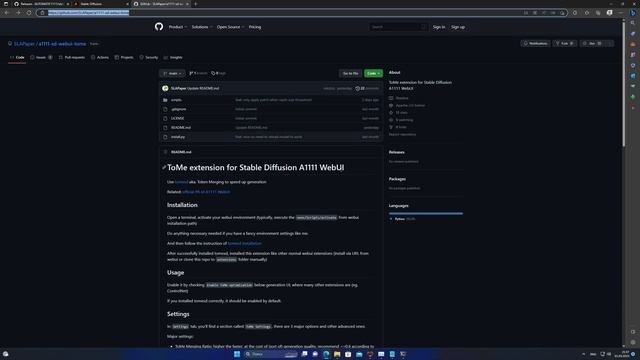
Task: Switch to the Issues tab
Action: (41, 58)
